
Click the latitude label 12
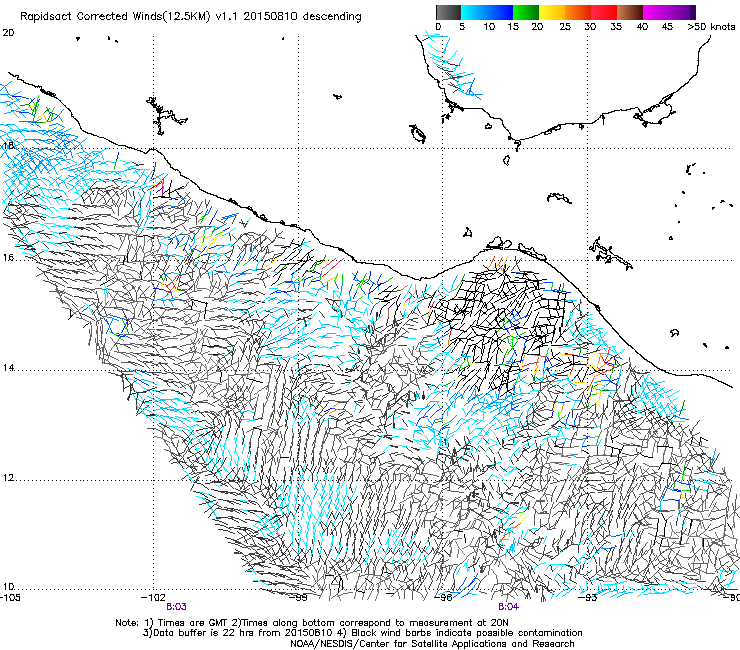tap(8, 478)
